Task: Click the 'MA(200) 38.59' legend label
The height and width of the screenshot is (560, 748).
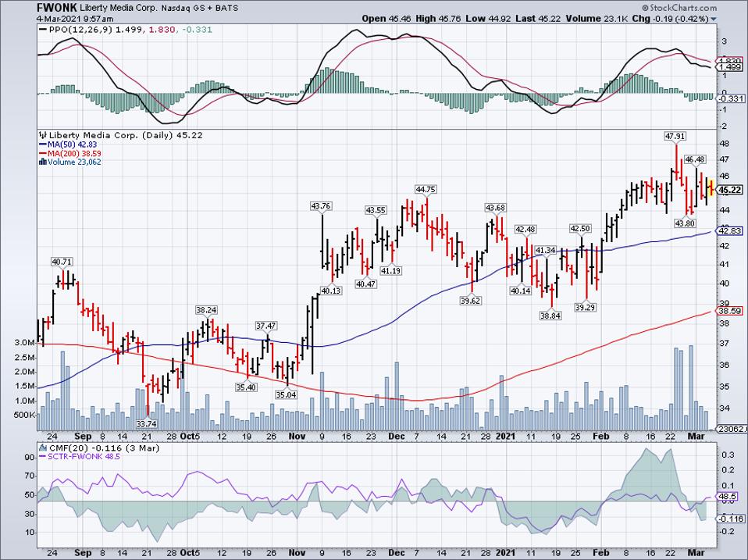Action: (74, 154)
